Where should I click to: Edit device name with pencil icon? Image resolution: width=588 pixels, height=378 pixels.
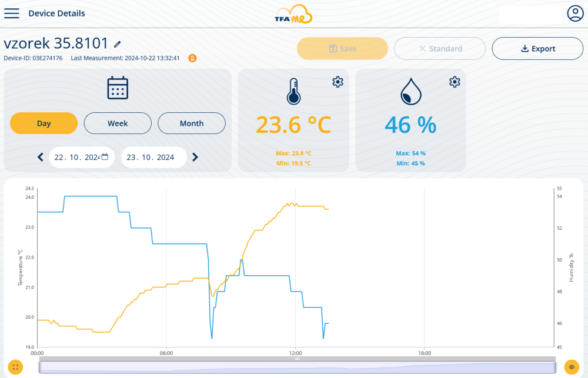click(118, 44)
